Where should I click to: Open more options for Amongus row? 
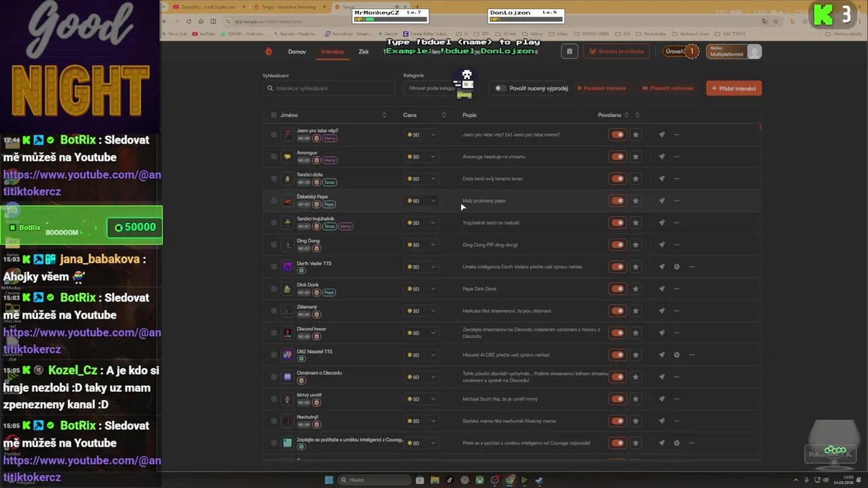(677, 157)
